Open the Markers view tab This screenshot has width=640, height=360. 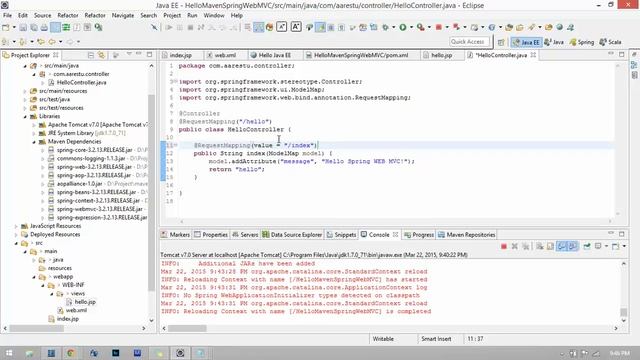coord(176,235)
